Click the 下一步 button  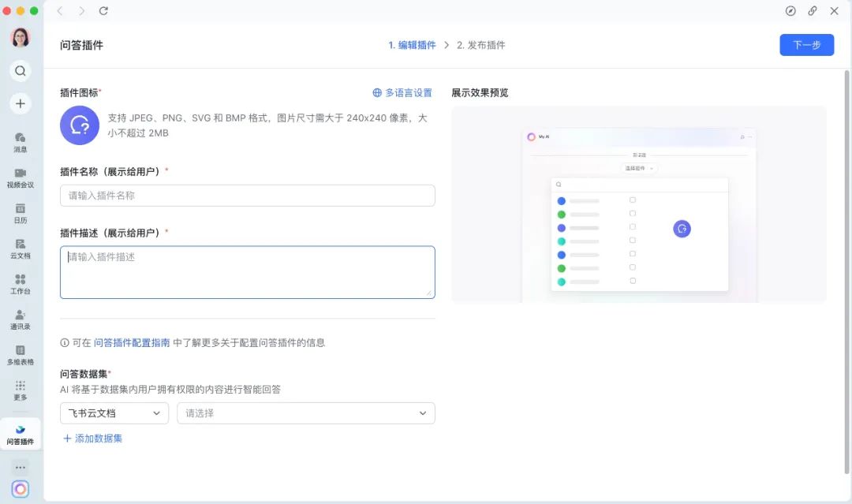[x=806, y=45]
